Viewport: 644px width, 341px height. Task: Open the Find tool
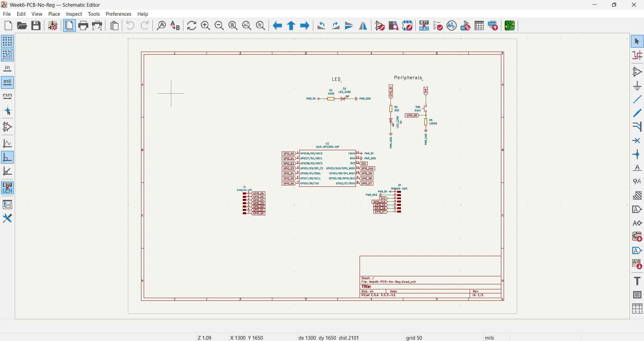pos(162,25)
